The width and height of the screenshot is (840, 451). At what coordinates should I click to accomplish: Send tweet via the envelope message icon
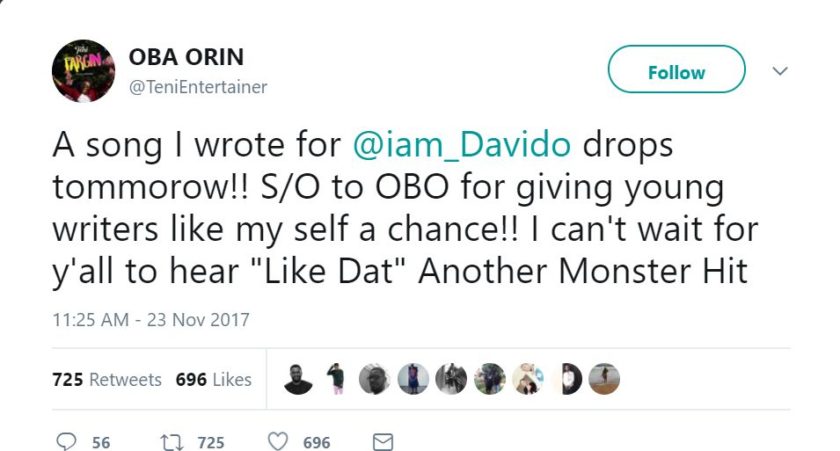[x=383, y=442]
